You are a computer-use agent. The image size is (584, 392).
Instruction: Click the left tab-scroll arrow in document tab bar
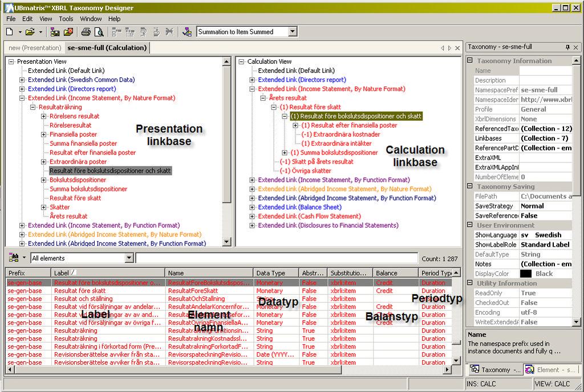pos(442,48)
